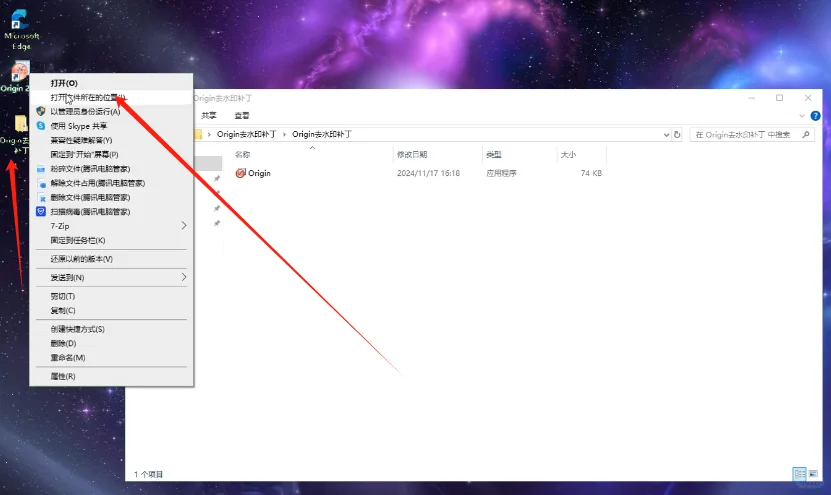The height and width of the screenshot is (495, 831).
Task: Choose 固定到"开始"屏幕(P)
Action: [x=111, y=155]
